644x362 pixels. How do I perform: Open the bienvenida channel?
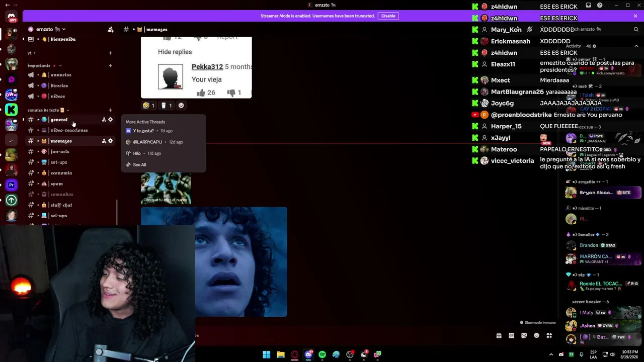(x=69, y=39)
